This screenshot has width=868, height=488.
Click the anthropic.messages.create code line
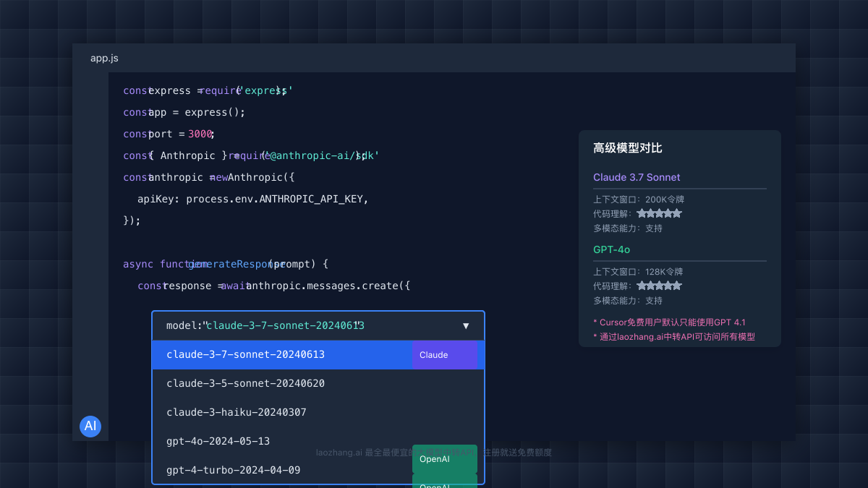[274, 286]
